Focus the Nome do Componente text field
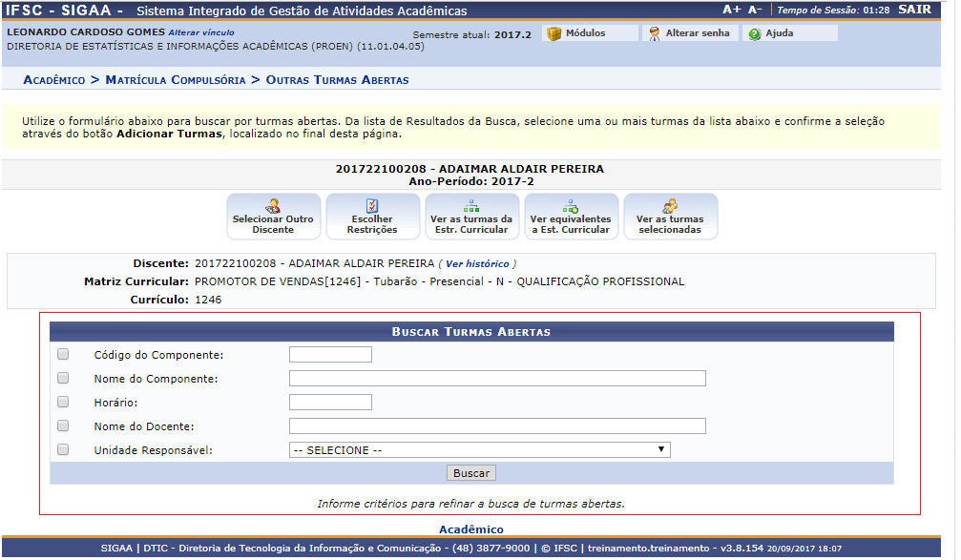This screenshot has height=560, width=961. pyautogui.click(x=497, y=379)
